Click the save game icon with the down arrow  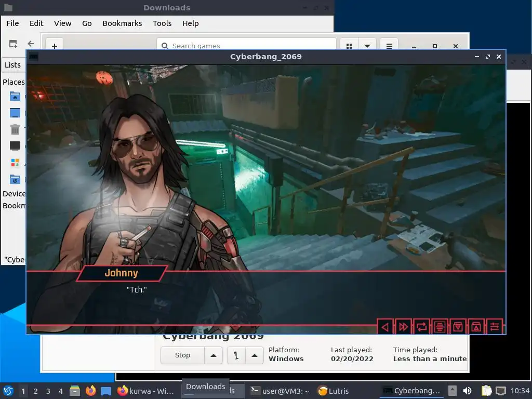pos(458,327)
